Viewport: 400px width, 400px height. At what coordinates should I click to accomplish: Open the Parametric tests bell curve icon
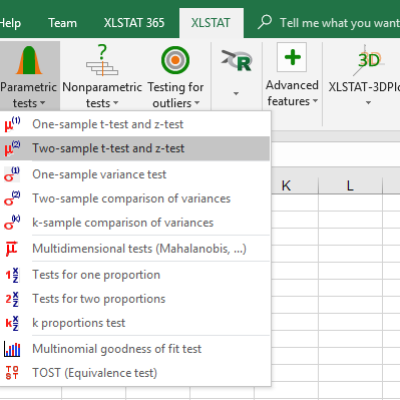[x=29, y=60]
